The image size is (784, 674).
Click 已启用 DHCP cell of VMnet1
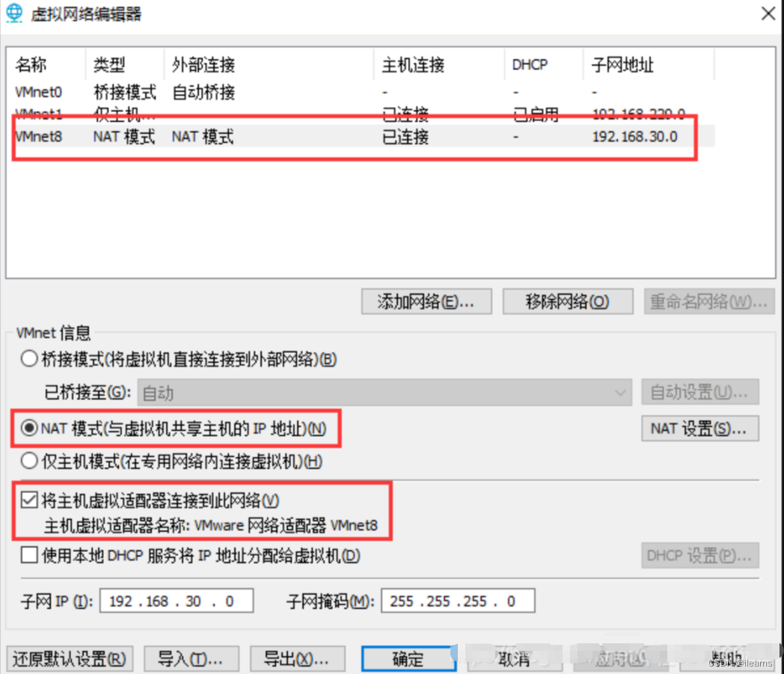coord(536,115)
